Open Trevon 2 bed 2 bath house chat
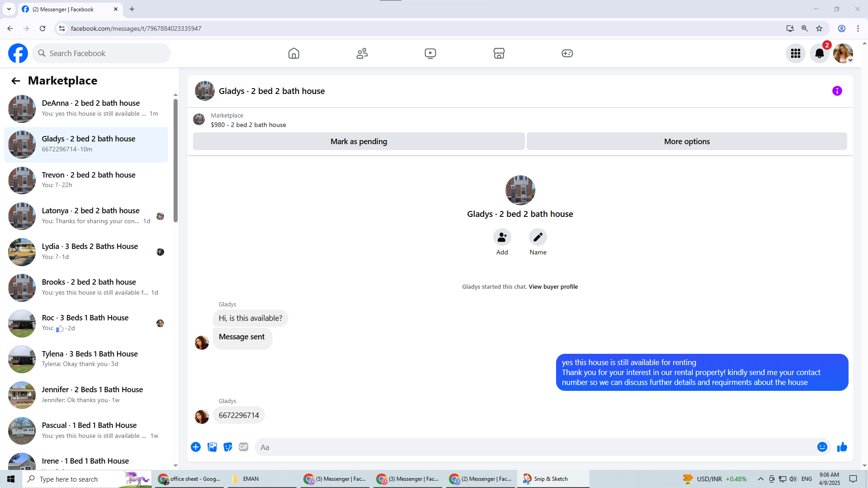The width and height of the screenshot is (868, 488). [86, 180]
